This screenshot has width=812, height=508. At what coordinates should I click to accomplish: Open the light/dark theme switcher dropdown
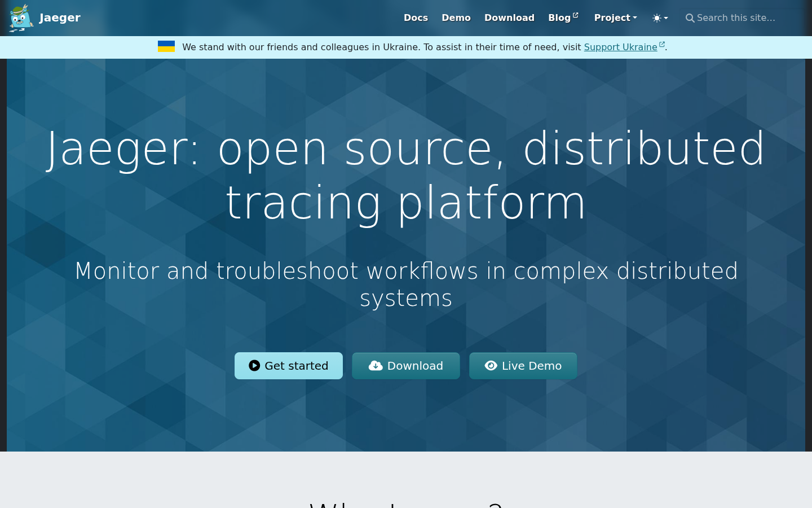click(660, 18)
